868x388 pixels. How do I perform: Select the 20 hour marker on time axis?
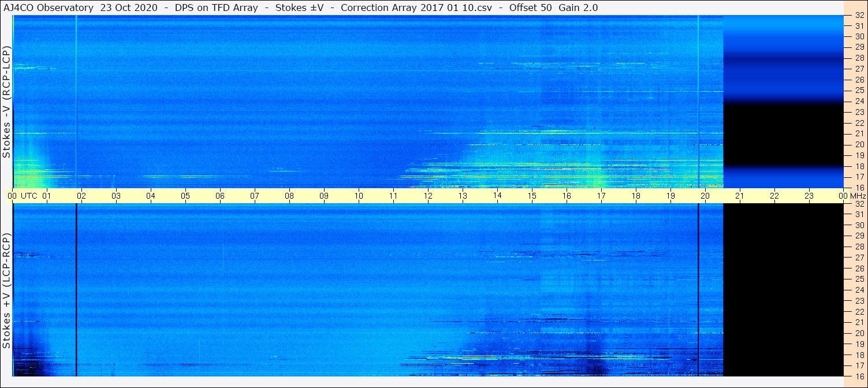[705, 196]
